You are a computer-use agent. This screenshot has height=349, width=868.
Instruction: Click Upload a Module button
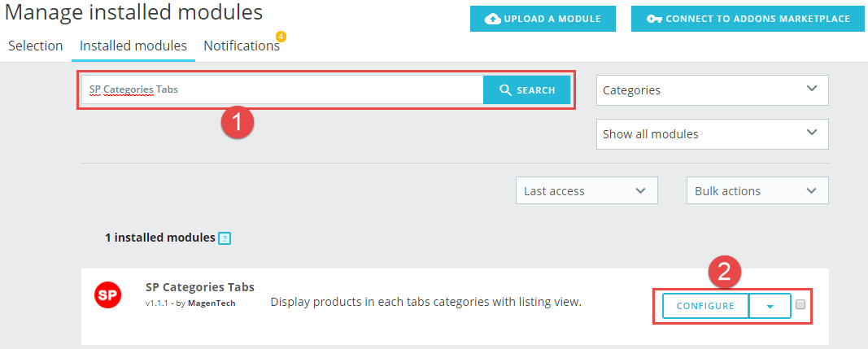(x=543, y=19)
